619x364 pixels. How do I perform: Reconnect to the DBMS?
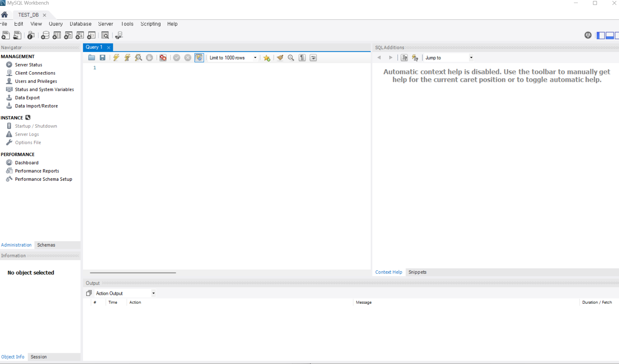click(119, 35)
